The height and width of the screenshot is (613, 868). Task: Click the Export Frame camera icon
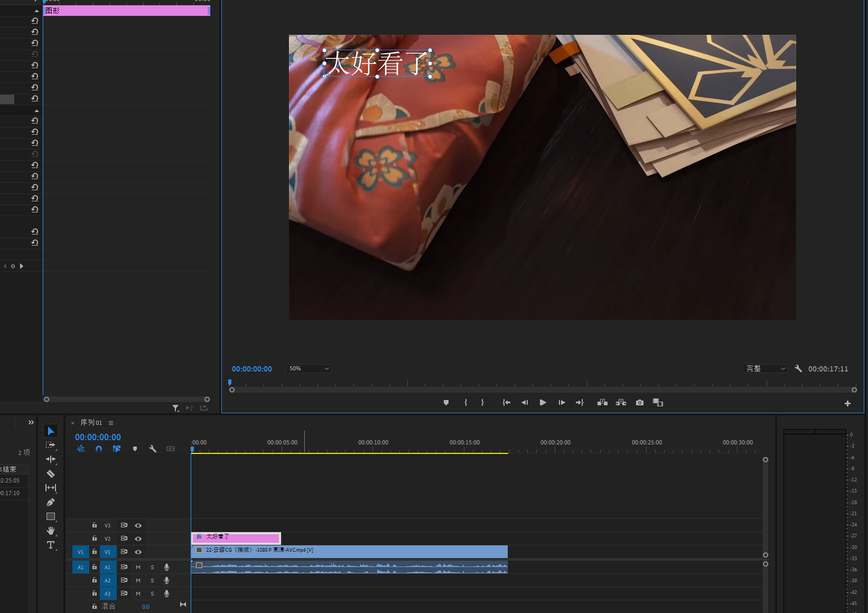[640, 403]
